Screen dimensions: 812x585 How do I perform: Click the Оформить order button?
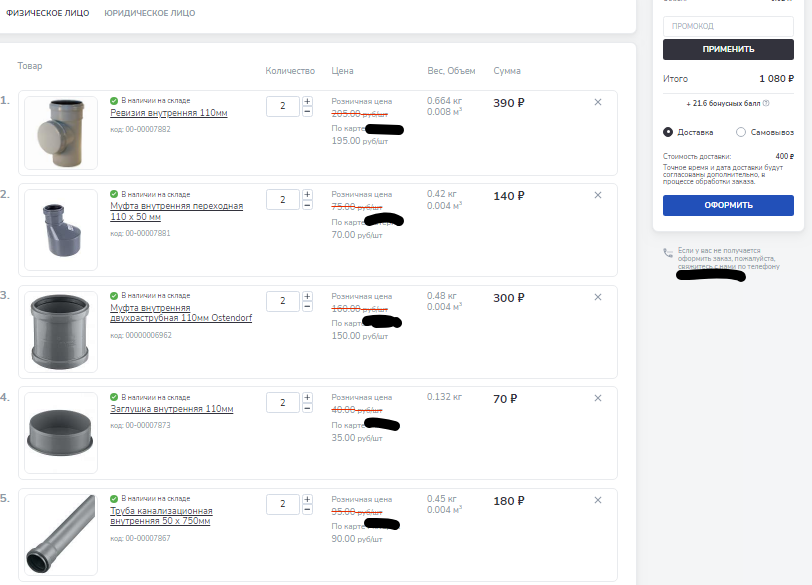728,205
